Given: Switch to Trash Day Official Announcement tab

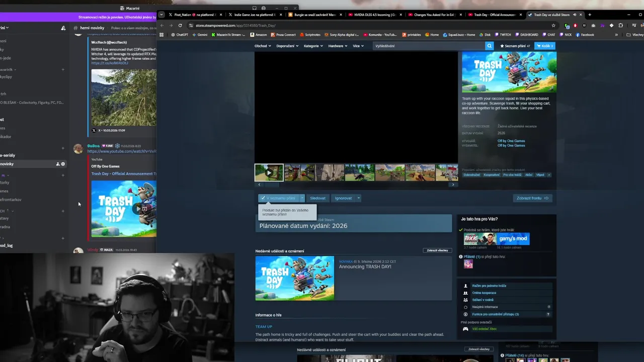Looking at the screenshot, I should (x=495, y=15).
